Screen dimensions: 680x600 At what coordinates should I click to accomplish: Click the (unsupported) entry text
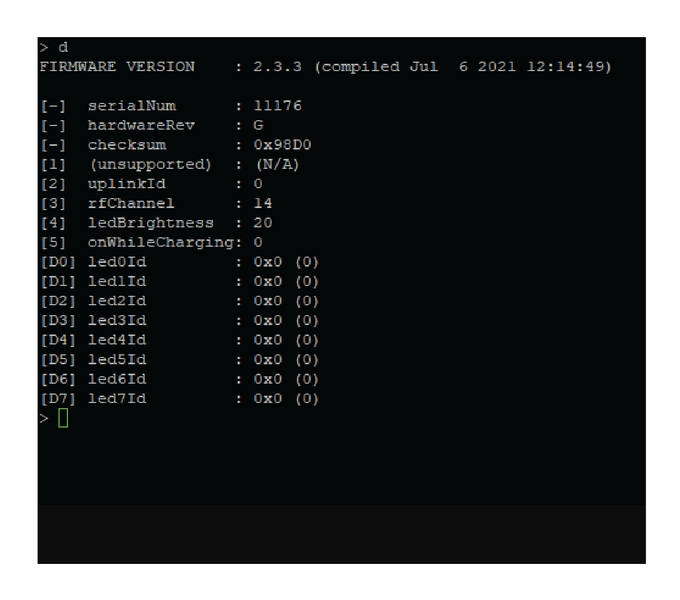150,165
